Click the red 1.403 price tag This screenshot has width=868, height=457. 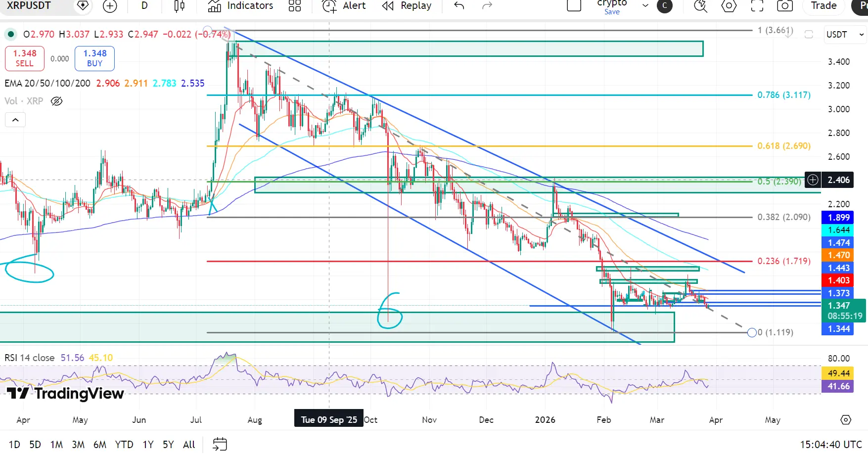point(837,280)
